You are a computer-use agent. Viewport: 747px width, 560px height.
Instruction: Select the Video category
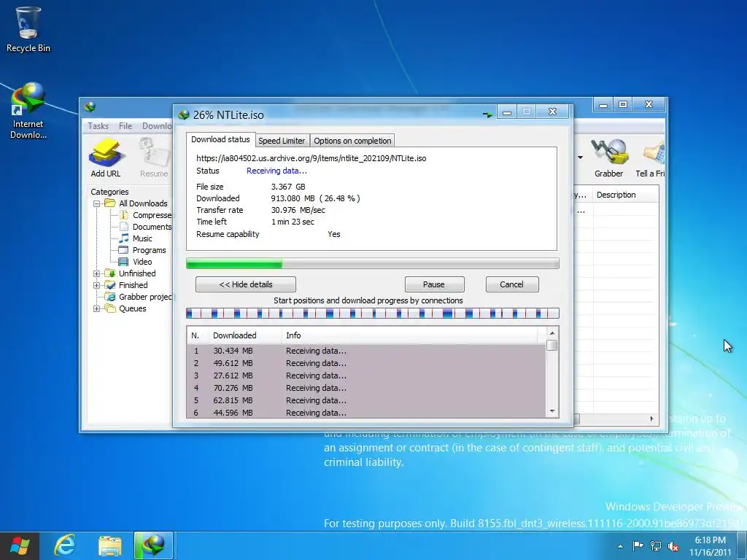(x=136, y=262)
